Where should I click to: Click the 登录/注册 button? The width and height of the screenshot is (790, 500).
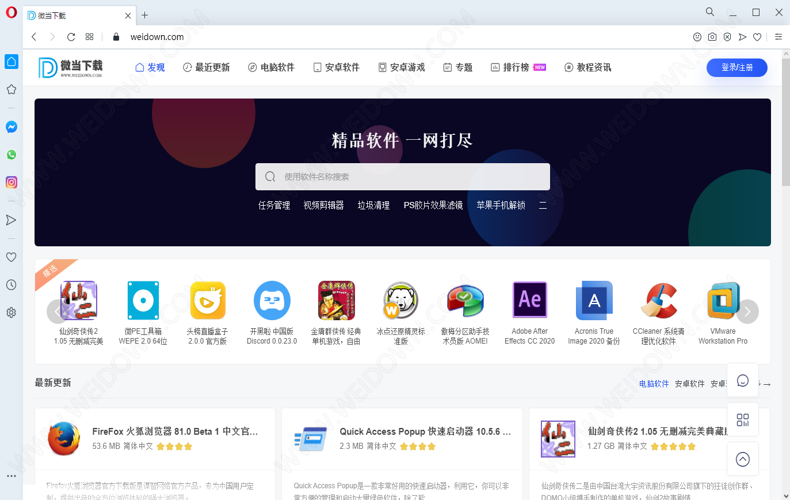[x=737, y=68]
